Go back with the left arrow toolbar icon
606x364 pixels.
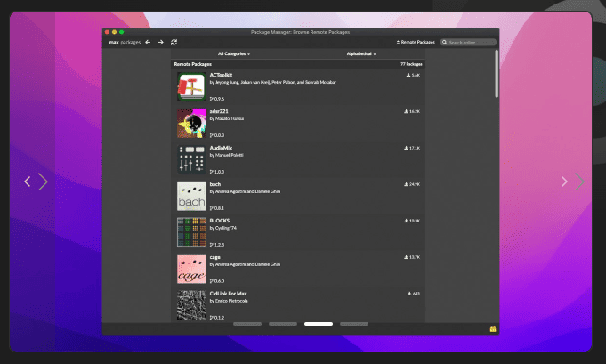[x=148, y=42]
